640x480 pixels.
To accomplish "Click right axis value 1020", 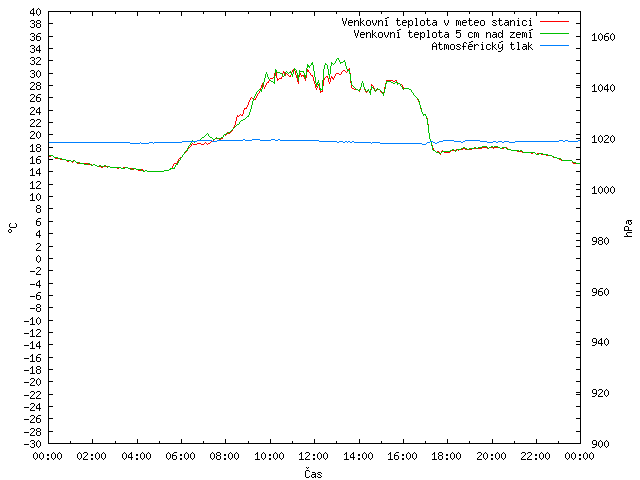I will tap(603, 139).
